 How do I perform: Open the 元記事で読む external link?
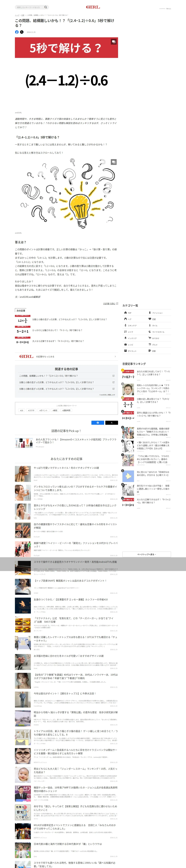(x=110, y=304)
